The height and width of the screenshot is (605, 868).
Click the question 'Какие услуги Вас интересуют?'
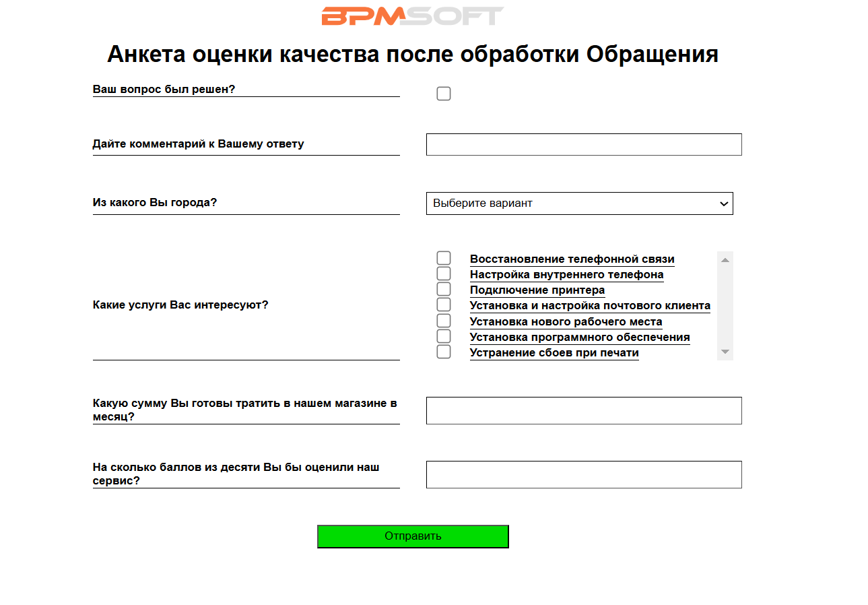pos(180,305)
